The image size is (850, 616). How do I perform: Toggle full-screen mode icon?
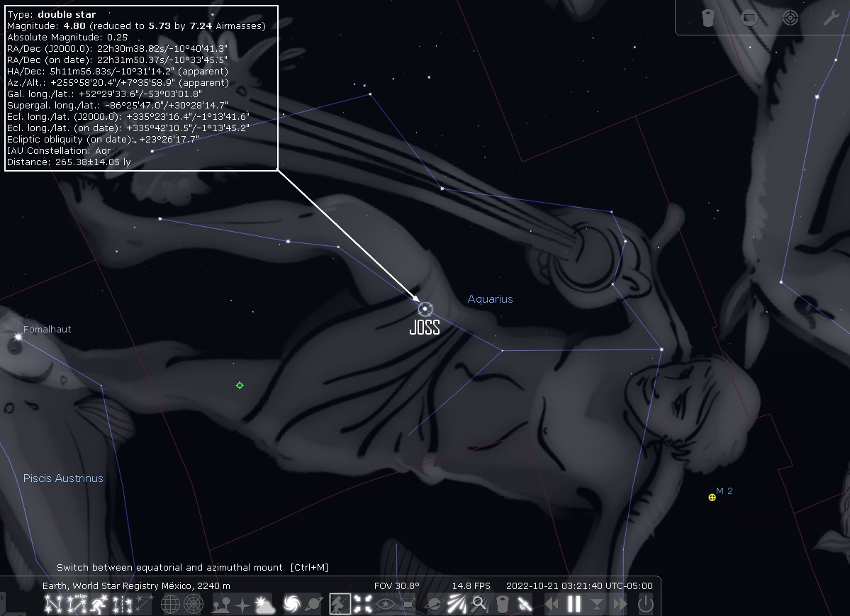point(408,604)
